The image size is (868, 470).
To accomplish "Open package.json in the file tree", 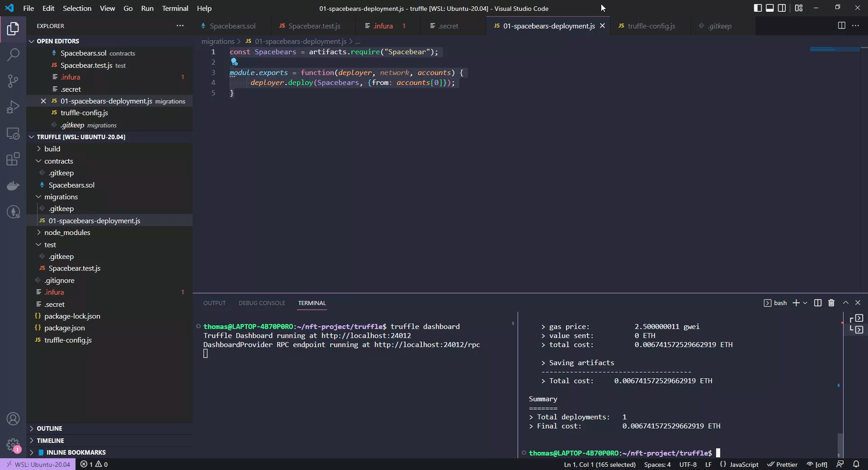I will (64, 328).
